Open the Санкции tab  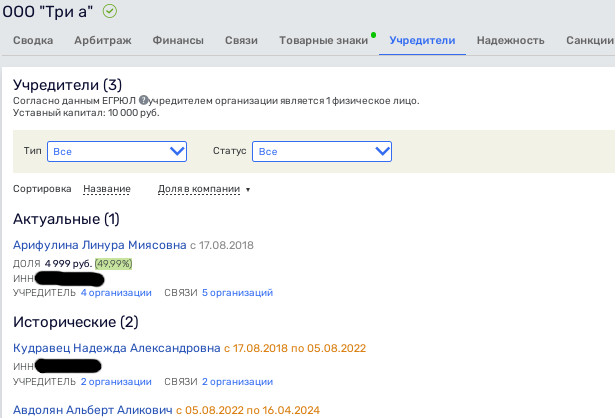point(590,40)
